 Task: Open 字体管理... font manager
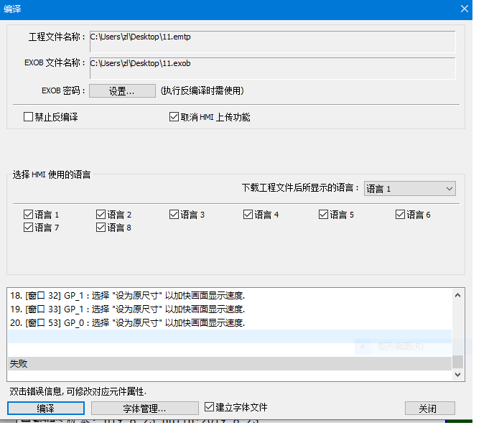pyautogui.click(x=144, y=408)
